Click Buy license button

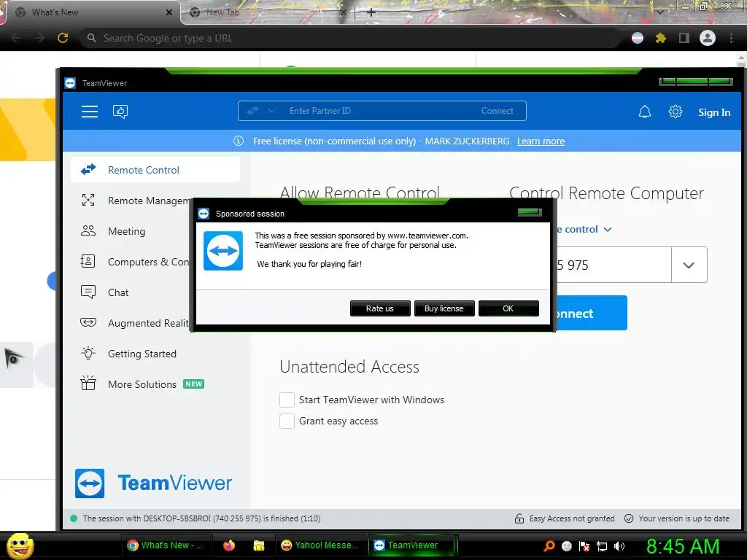tap(444, 308)
